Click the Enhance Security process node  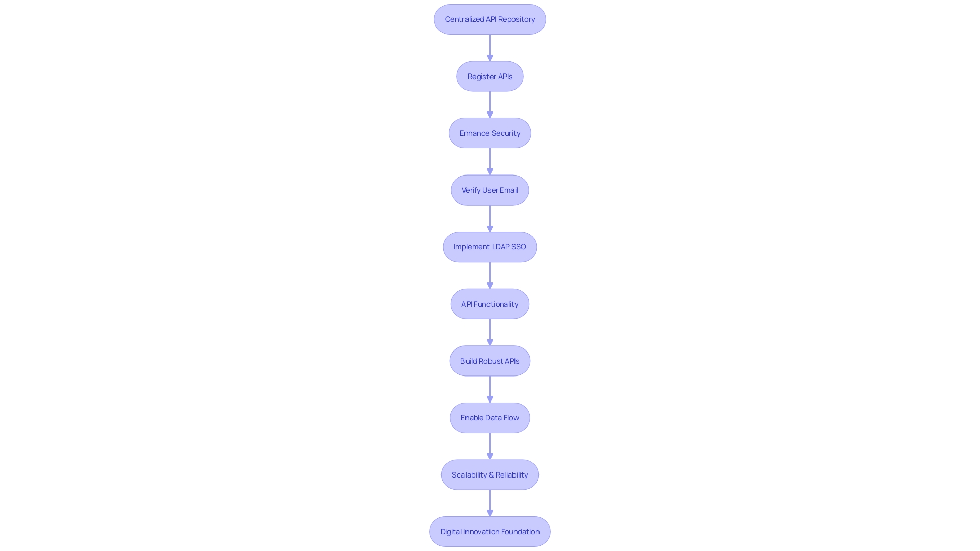click(490, 133)
